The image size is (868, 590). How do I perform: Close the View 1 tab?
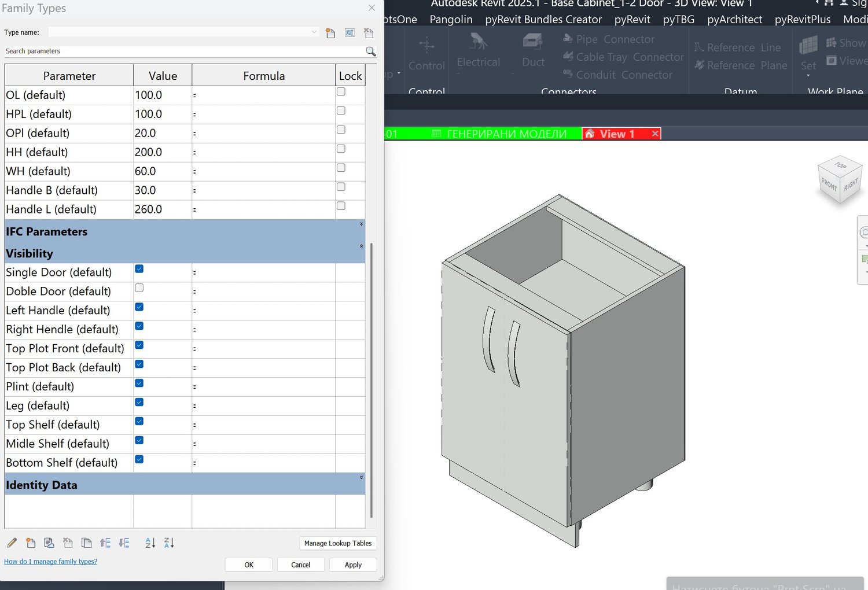click(x=655, y=134)
